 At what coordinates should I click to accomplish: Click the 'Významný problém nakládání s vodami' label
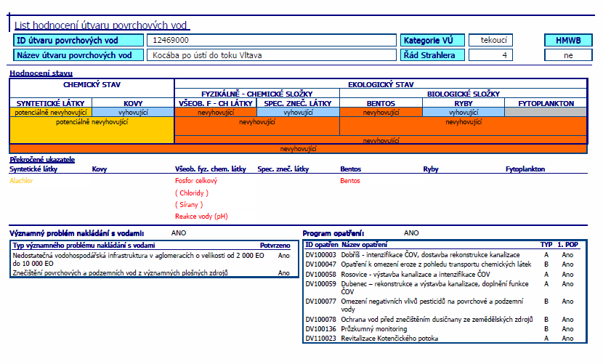tap(76, 233)
